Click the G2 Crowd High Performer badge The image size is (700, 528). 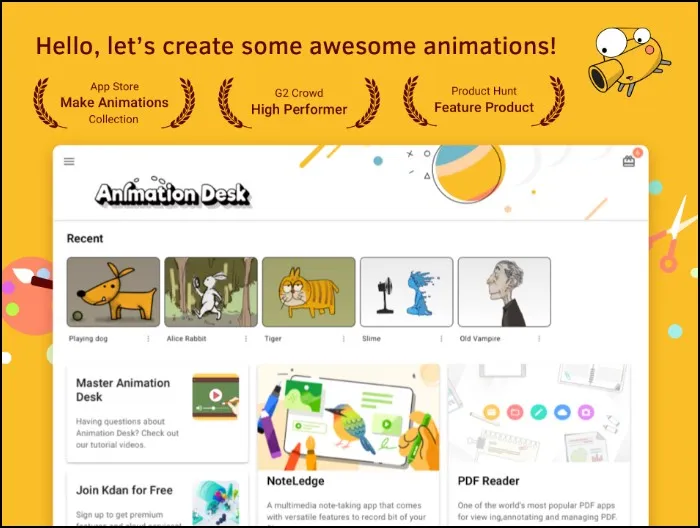(x=299, y=103)
